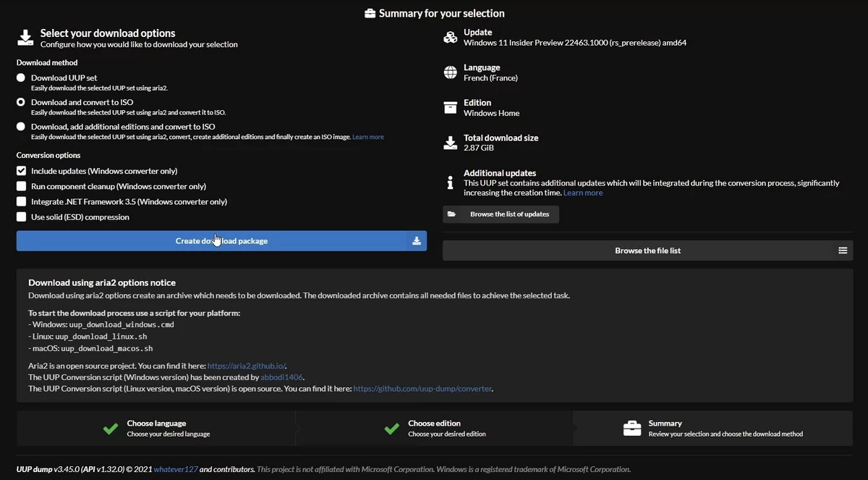The width and height of the screenshot is (868, 480).
Task: Enable Run component cleanup option
Action: (x=22, y=186)
